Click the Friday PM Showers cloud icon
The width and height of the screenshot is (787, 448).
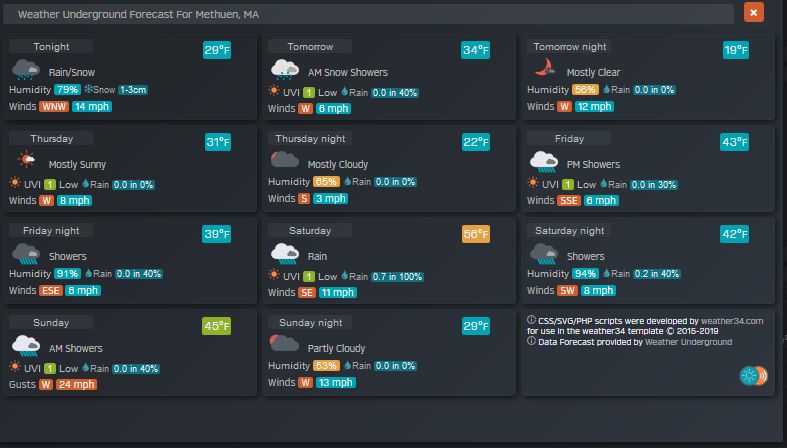point(544,162)
